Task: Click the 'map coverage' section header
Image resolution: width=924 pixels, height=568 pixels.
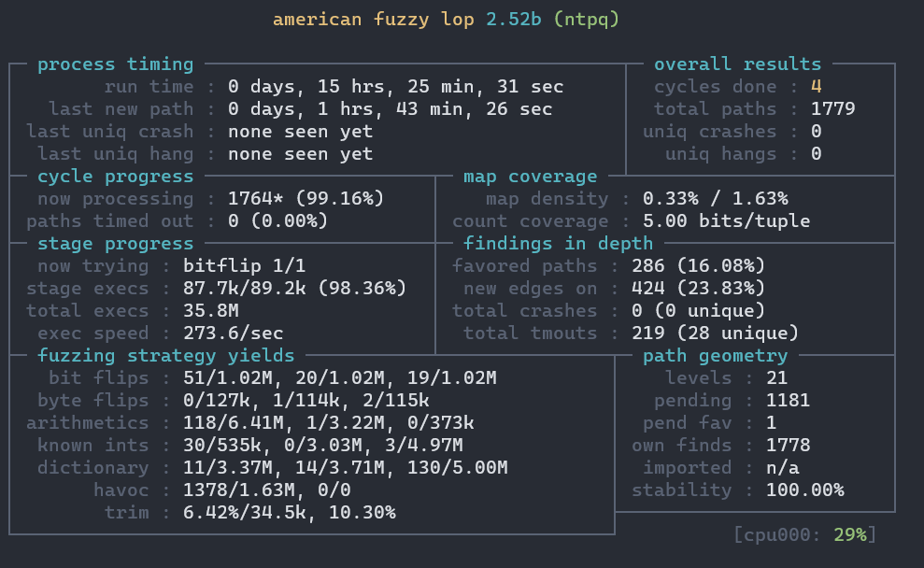Action: (x=531, y=177)
